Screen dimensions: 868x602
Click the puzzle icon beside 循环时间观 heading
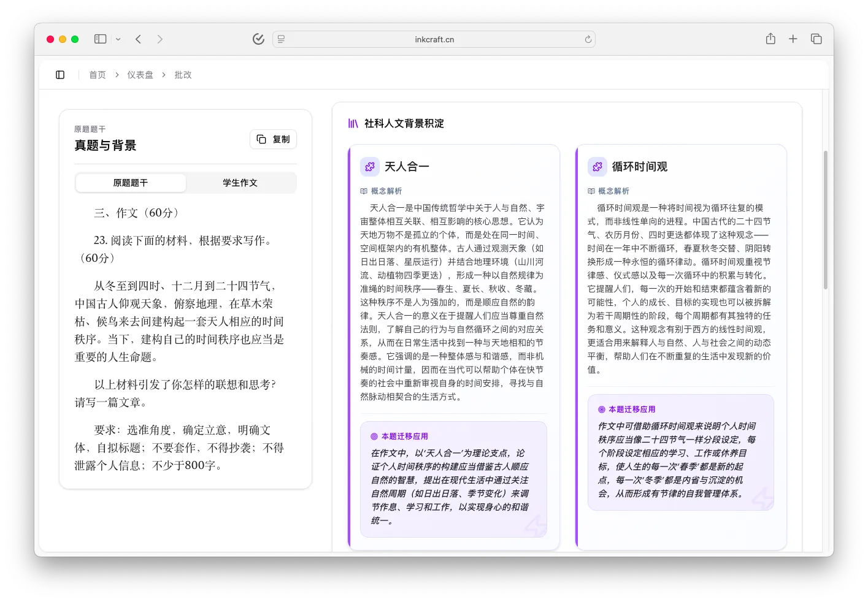[597, 166]
